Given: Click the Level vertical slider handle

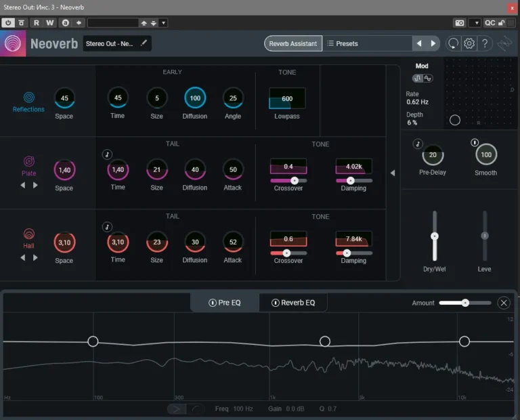Looking at the screenshot, I should tap(485, 236).
